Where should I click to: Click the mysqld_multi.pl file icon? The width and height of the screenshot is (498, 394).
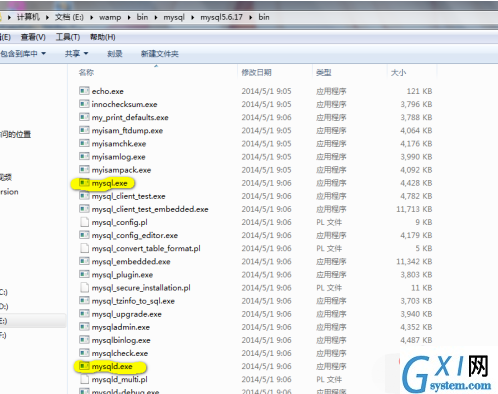(85, 379)
